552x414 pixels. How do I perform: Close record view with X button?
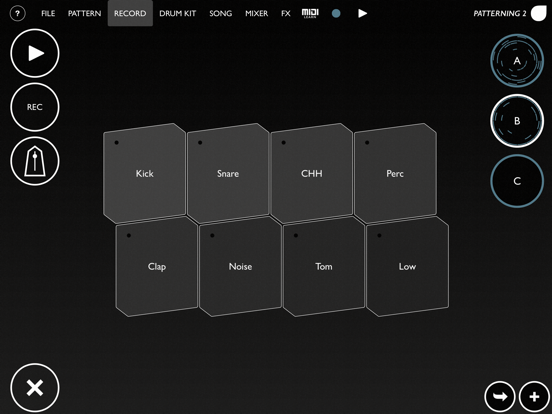coord(35,388)
